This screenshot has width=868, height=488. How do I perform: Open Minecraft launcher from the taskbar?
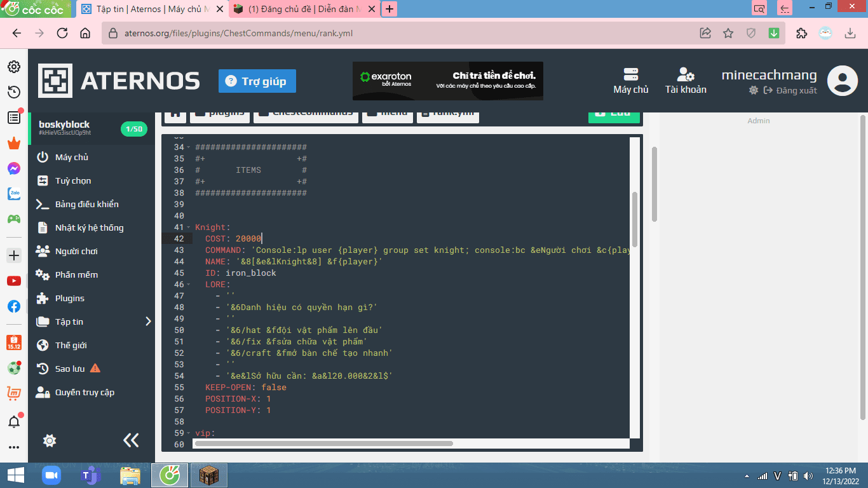pyautogui.click(x=209, y=475)
